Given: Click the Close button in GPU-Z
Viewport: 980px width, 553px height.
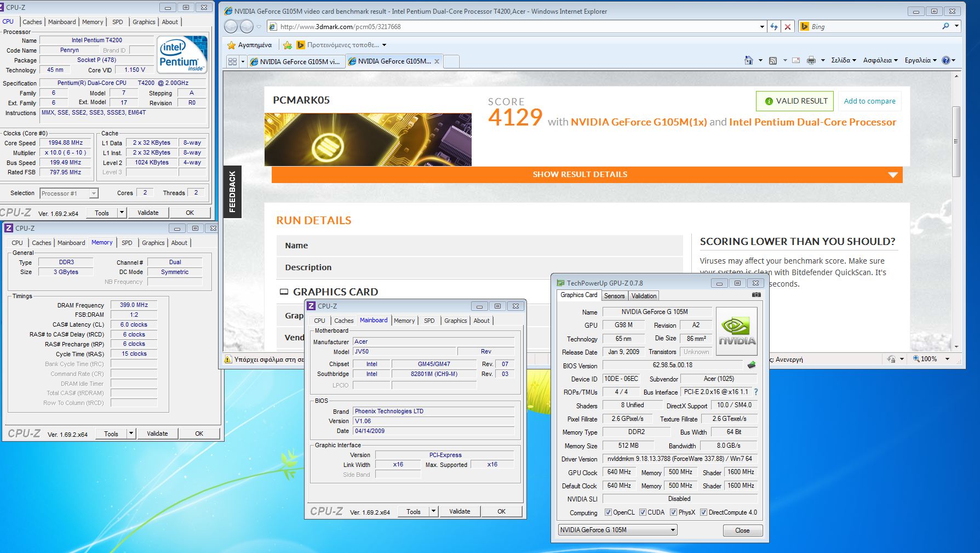Looking at the screenshot, I should pyautogui.click(x=742, y=530).
